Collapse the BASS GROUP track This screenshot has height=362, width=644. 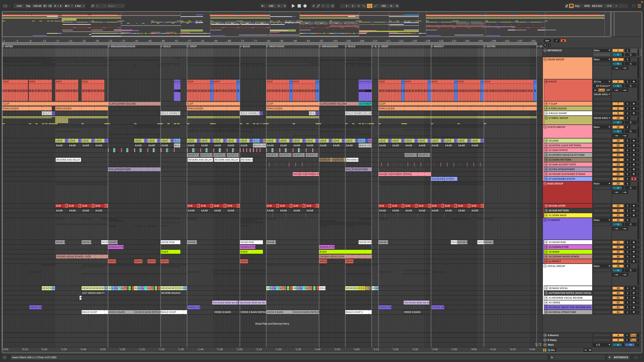(x=545, y=184)
